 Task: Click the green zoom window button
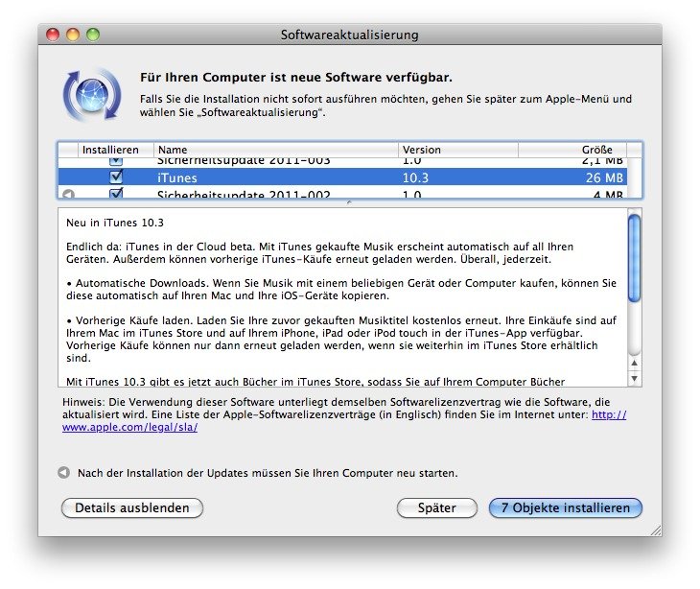point(93,35)
